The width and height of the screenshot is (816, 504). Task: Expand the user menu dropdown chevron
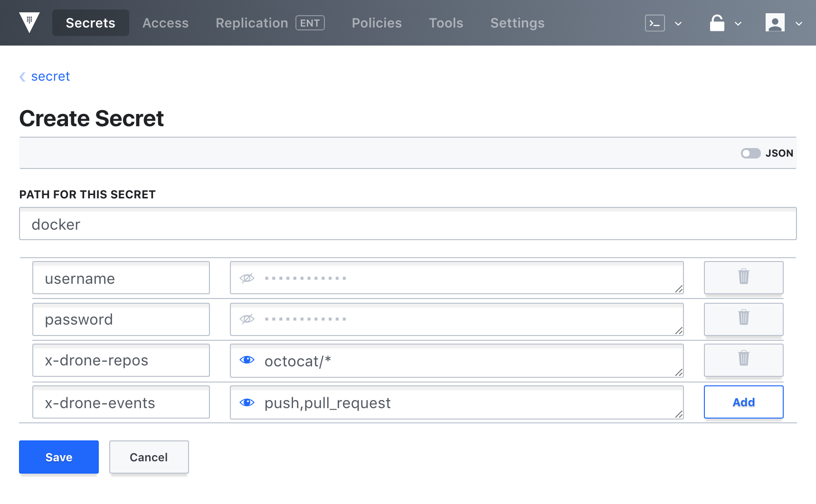point(799,23)
